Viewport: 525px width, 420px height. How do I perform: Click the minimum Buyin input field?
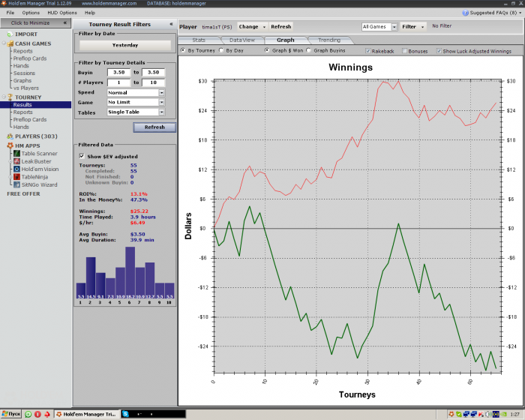click(118, 72)
